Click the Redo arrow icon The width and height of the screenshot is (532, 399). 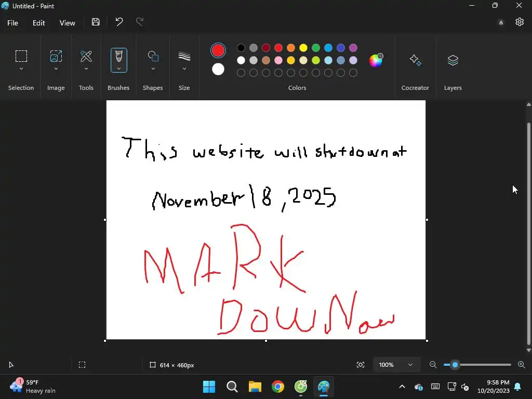pyautogui.click(x=139, y=22)
